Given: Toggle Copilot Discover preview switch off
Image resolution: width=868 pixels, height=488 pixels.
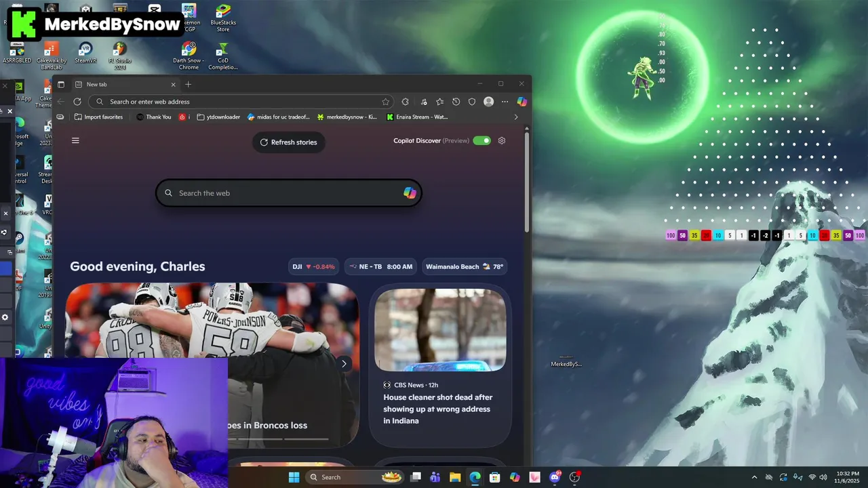Looking at the screenshot, I should pyautogui.click(x=482, y=140).
